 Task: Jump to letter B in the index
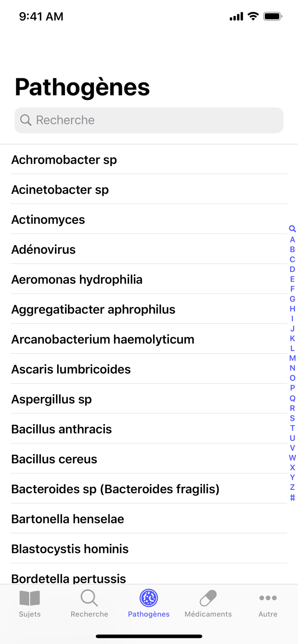tap(292, 249)
